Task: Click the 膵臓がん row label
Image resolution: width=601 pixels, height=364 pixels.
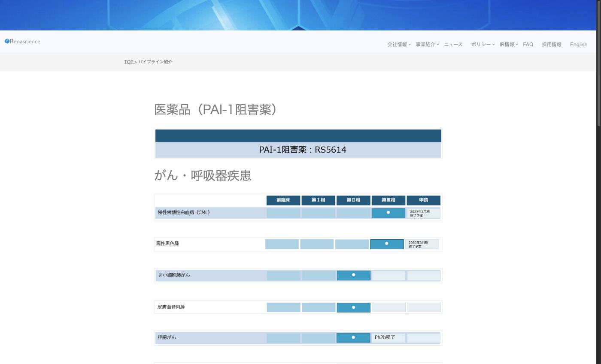Action: click(167, 337)
